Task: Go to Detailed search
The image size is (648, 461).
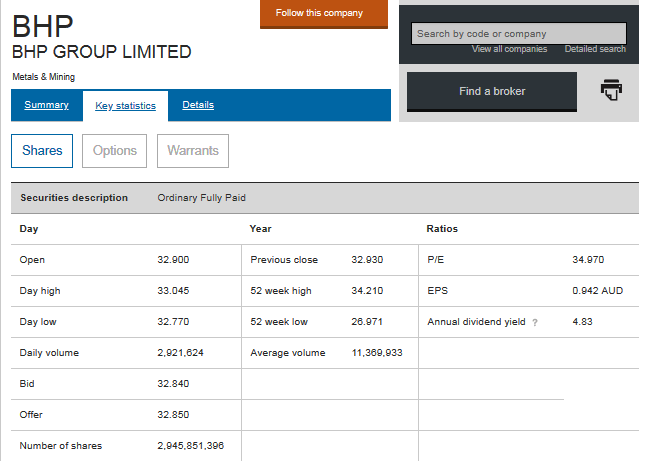Action: coord(595,49)
